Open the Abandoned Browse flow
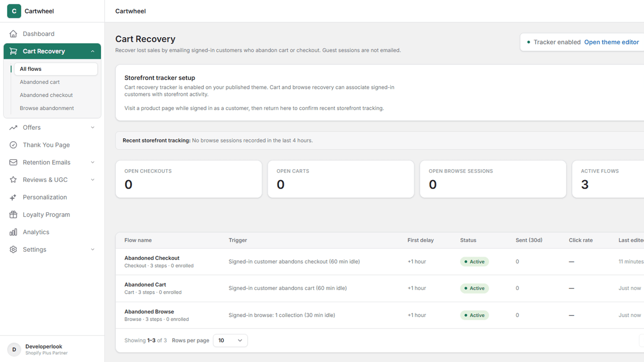The height and width of the screenshot is (362, 644). click(x=149, y=312)
